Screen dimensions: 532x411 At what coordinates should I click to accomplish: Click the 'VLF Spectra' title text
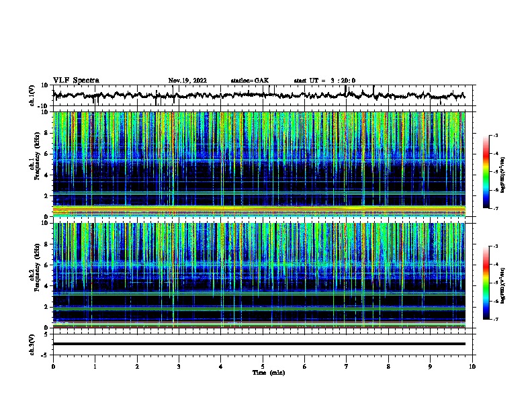coord(76,81)
